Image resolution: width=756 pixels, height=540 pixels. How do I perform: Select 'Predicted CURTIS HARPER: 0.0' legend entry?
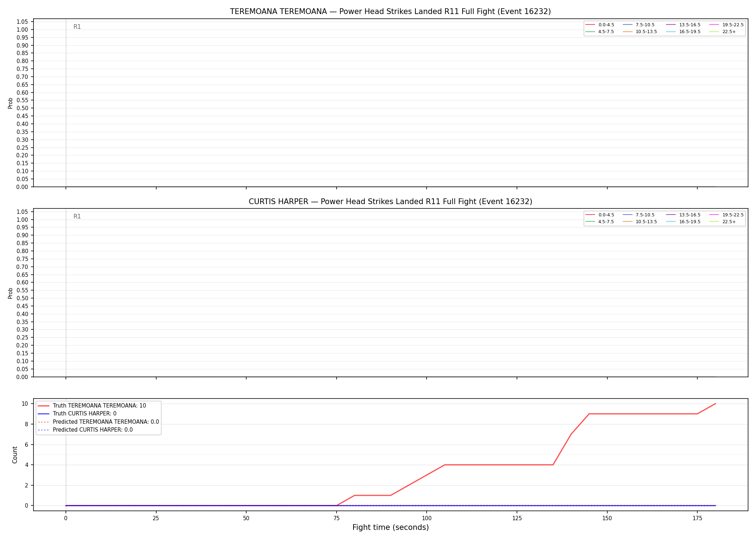(85, 430)
